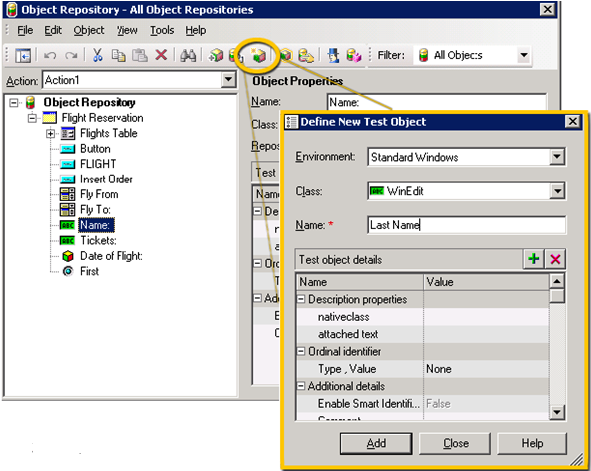591x471 pixels.
Task: Click the Define New Test Object toolbar icon
Action: (258, 56)
